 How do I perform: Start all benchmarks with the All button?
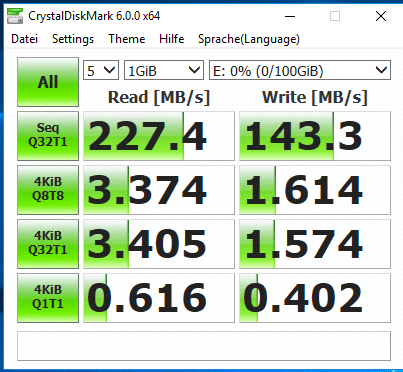click(48, 82)
